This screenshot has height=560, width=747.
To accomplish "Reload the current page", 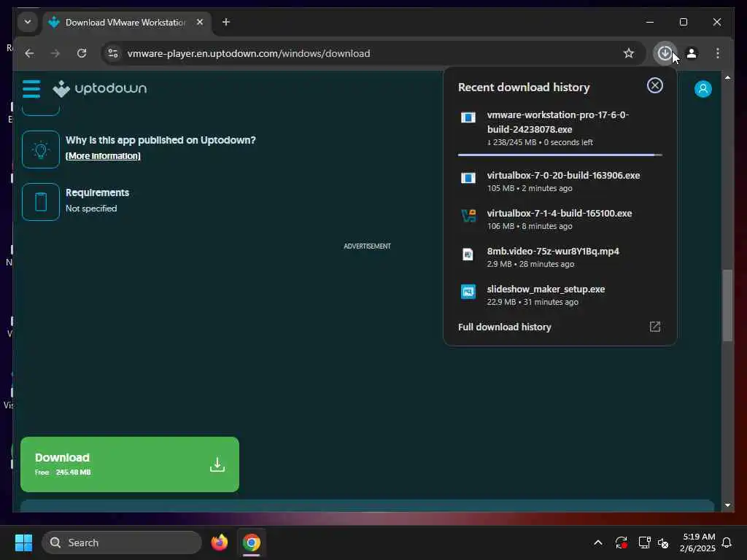I will [x=82, y=53].
